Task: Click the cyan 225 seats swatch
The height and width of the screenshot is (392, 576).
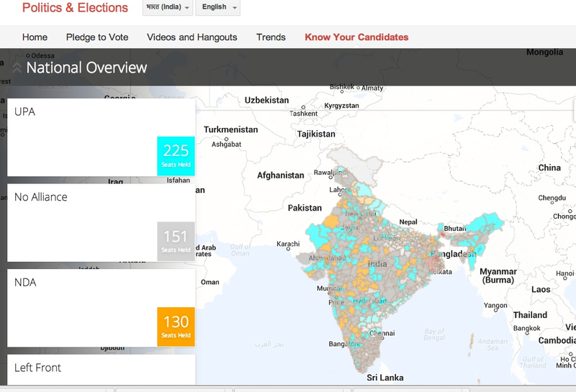Action: (x=176, y=155)
